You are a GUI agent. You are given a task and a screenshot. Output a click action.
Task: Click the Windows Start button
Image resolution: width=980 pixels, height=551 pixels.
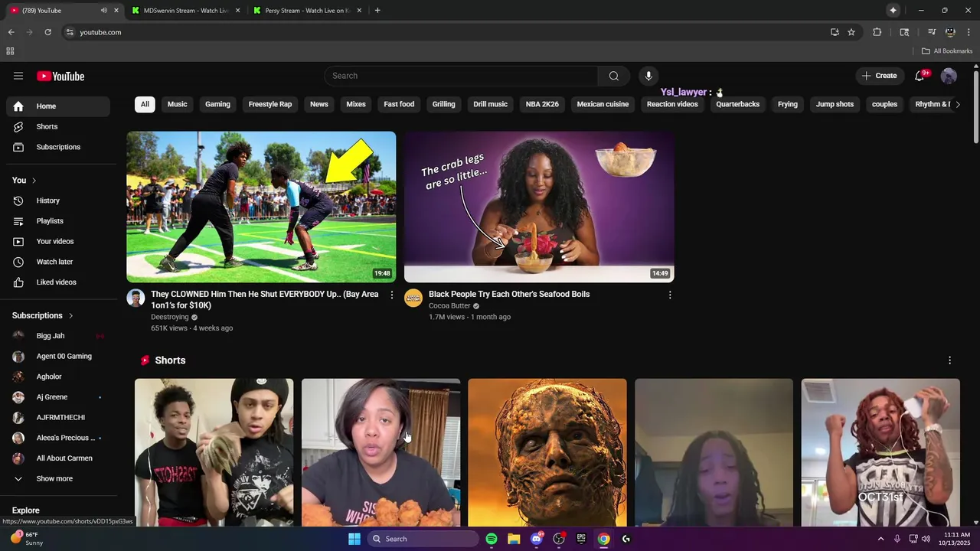click(x=354, y=539)
